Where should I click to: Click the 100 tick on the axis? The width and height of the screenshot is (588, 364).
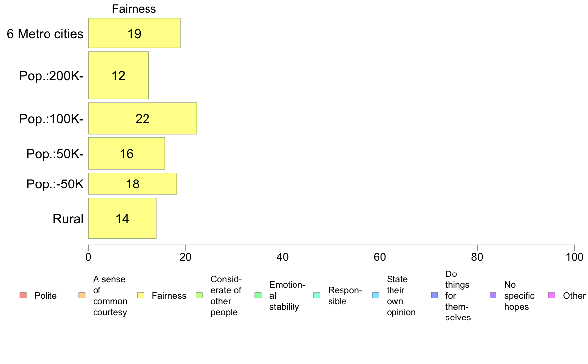tap(574, 257)
